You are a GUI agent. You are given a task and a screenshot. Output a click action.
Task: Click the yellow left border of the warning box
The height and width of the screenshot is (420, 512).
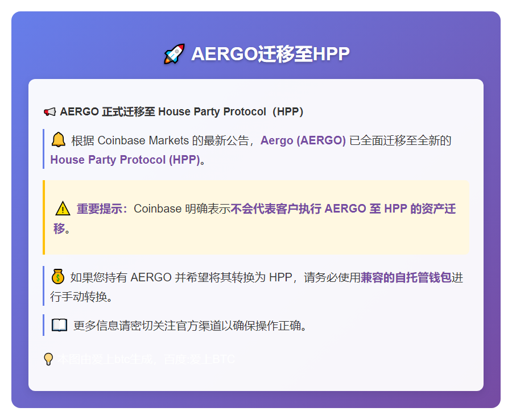click(44, 217)
